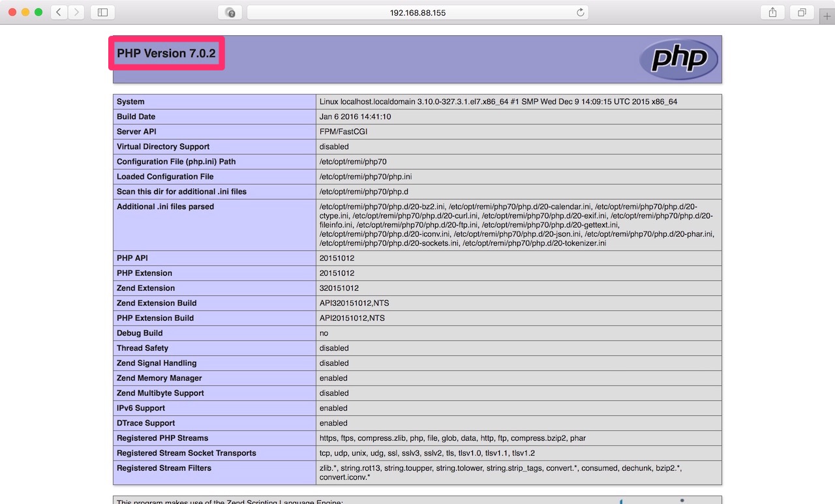Click the FPM/FastCGI value
This screenshot has width=835, height=504.
coord(344,132)
